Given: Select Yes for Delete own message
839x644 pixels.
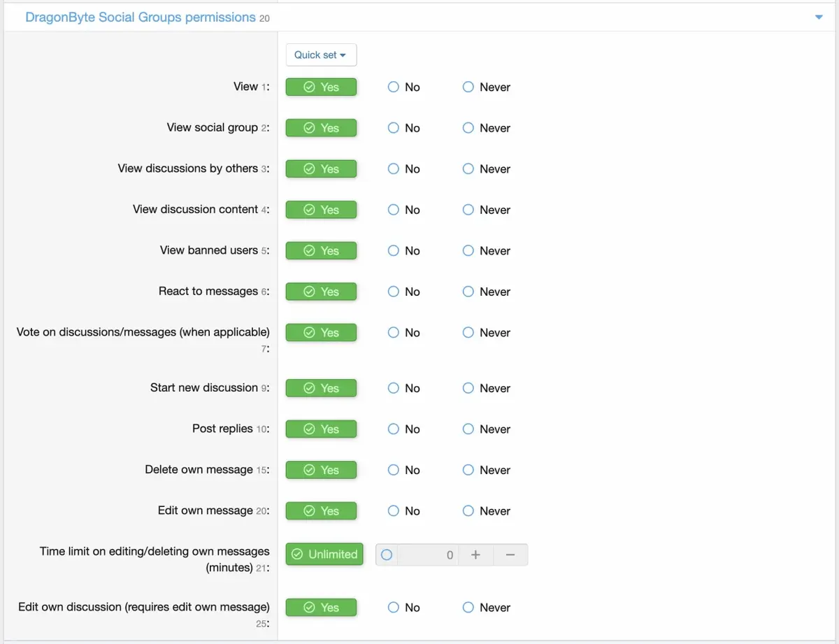Looking at the screenshot, I should pyautogui.click(x=322, y=470).
